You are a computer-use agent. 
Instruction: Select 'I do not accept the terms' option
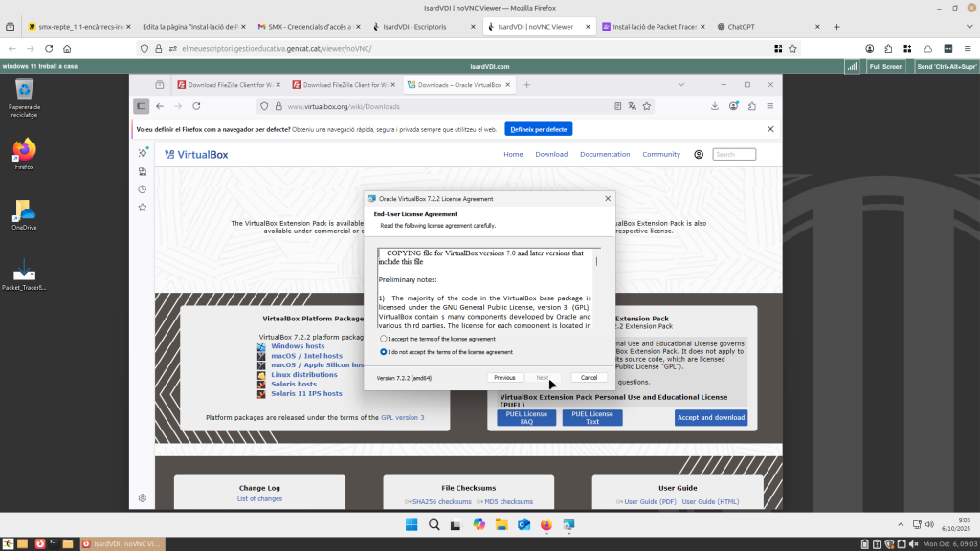click(385, 352)
